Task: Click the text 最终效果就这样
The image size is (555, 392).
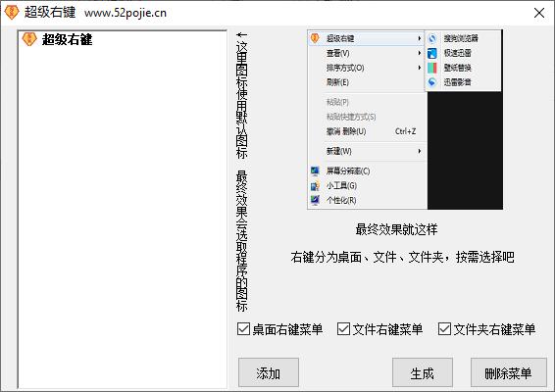Action: click(x=396, y=229)
